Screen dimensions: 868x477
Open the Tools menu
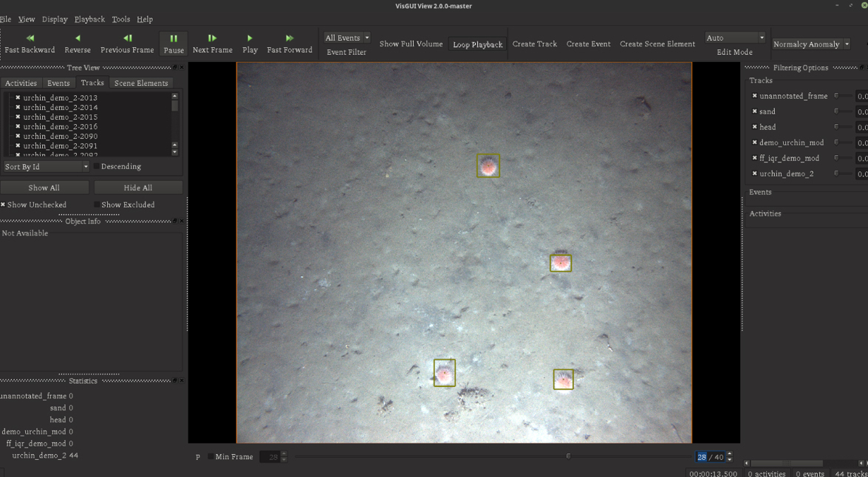[x=120, y=18]
